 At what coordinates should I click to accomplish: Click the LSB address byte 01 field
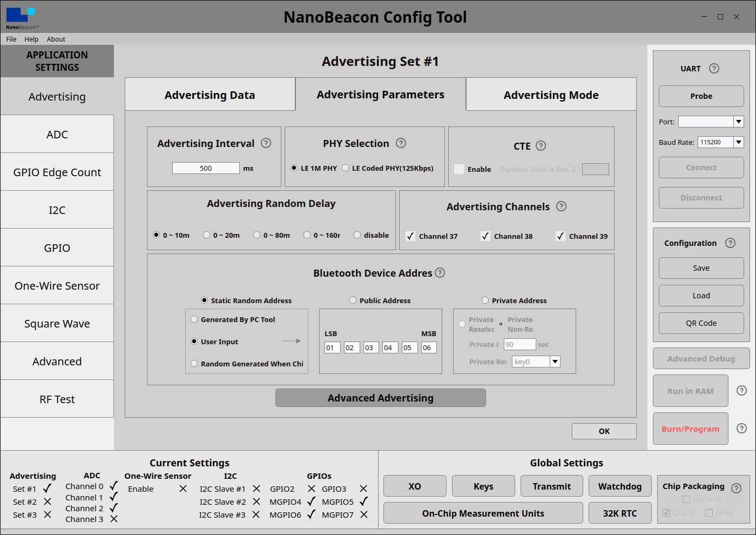click(332, 347)
